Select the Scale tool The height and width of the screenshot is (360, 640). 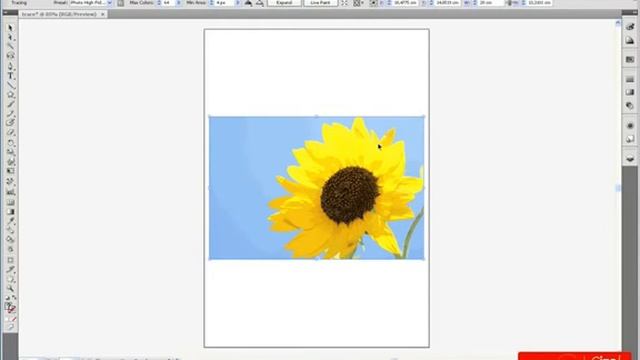(10, 152)
